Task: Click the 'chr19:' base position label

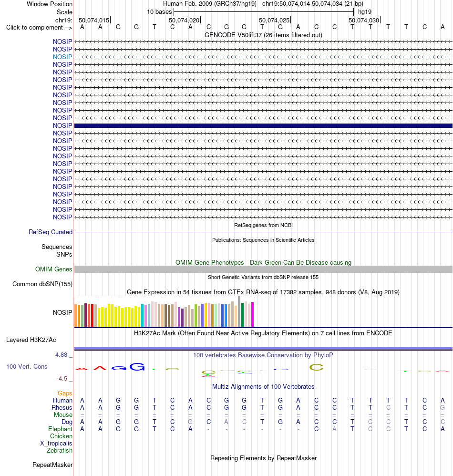Action: [x=64, y=21]
